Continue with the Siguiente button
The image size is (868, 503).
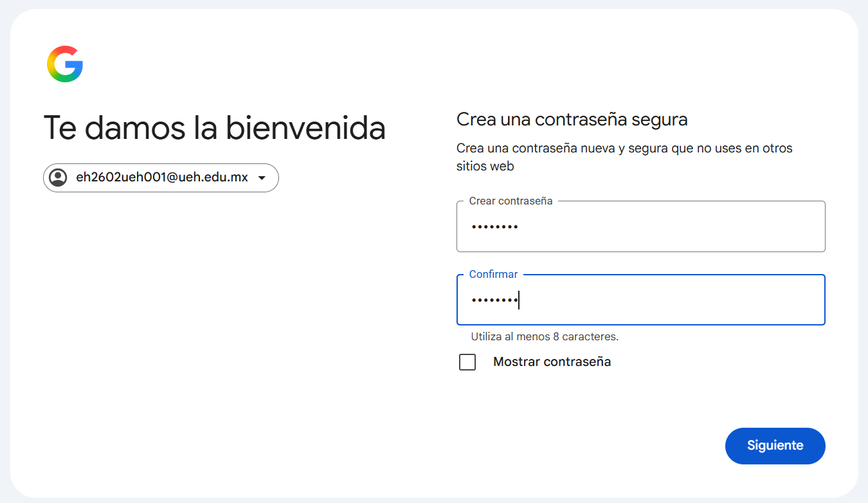(775, 446)
